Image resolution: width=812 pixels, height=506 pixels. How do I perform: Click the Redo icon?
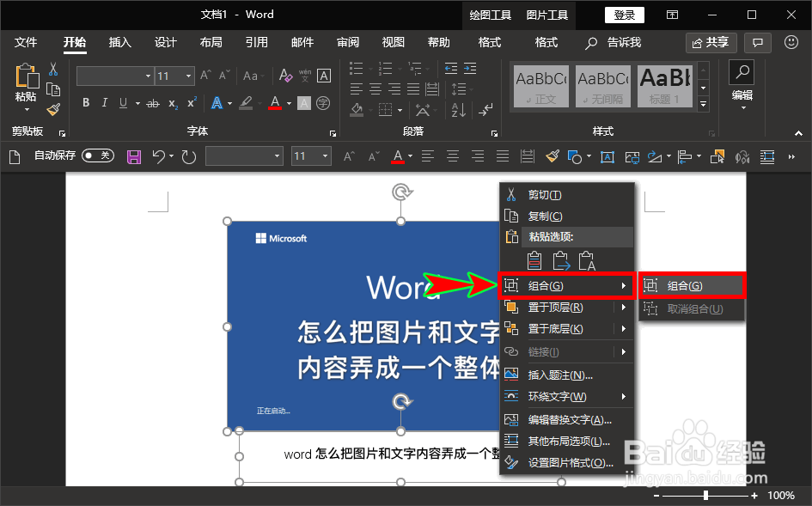click(189, 156)
